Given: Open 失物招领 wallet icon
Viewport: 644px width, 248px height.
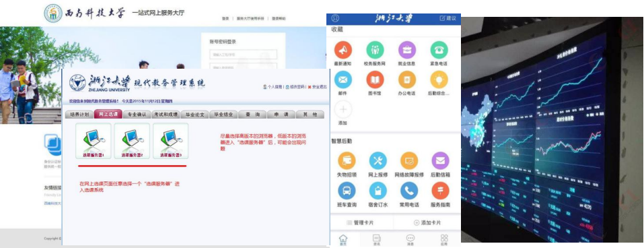Looking at the screenshot, I should 347,161.
